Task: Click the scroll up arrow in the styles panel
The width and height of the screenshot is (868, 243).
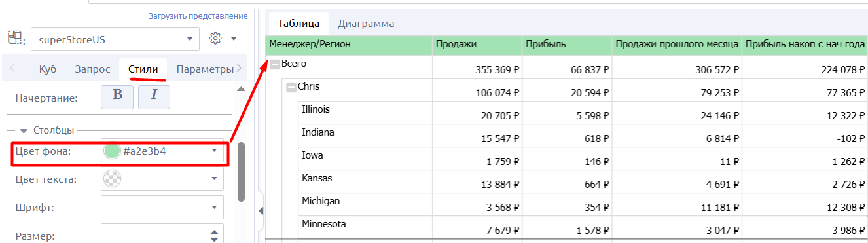Action: (x=240, y=89)
